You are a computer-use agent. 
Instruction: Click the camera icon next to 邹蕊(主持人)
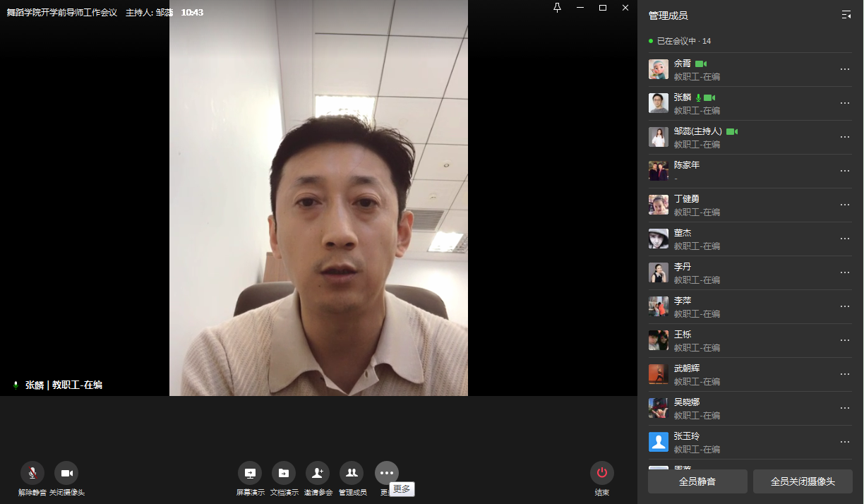pyautogui.click(x=732, y=131)
